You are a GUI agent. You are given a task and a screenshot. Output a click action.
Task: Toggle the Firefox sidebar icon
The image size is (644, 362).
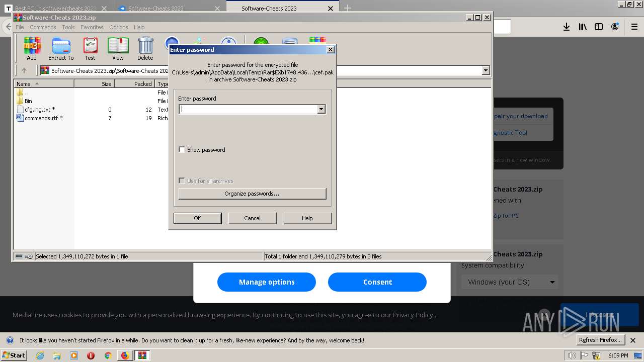(x=599, y=27)
